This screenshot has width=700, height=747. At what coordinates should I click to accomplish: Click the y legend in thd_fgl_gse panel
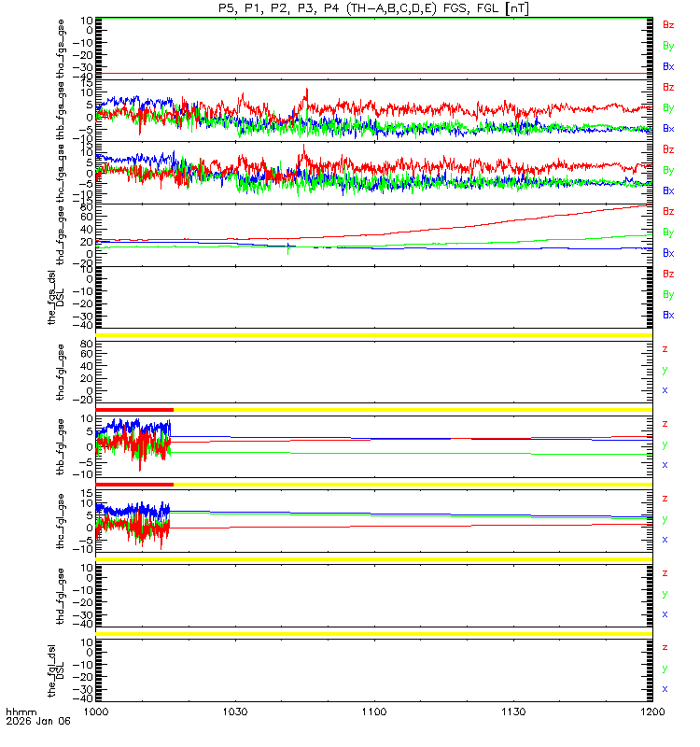tap(665, 595)
